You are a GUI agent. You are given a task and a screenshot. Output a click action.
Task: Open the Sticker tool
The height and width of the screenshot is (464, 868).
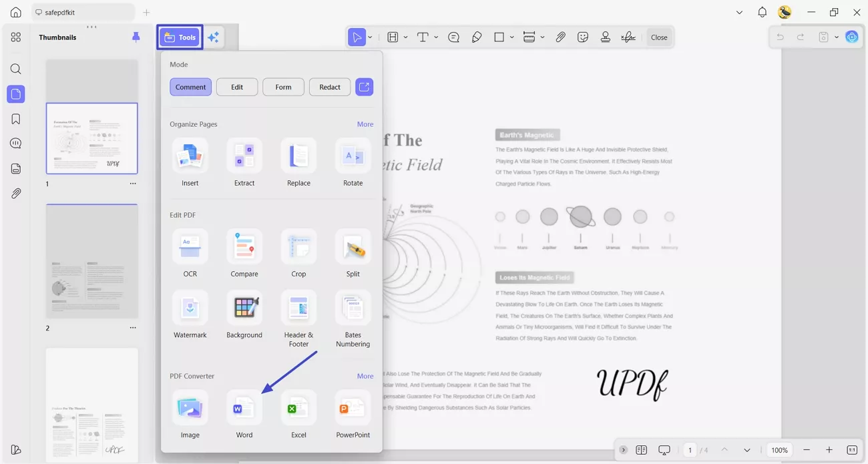coord(582,37)
